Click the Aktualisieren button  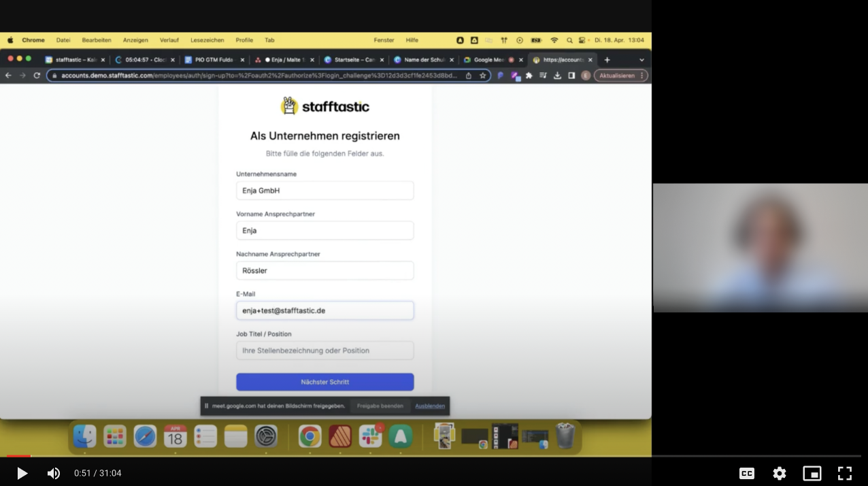coord(620,76)
